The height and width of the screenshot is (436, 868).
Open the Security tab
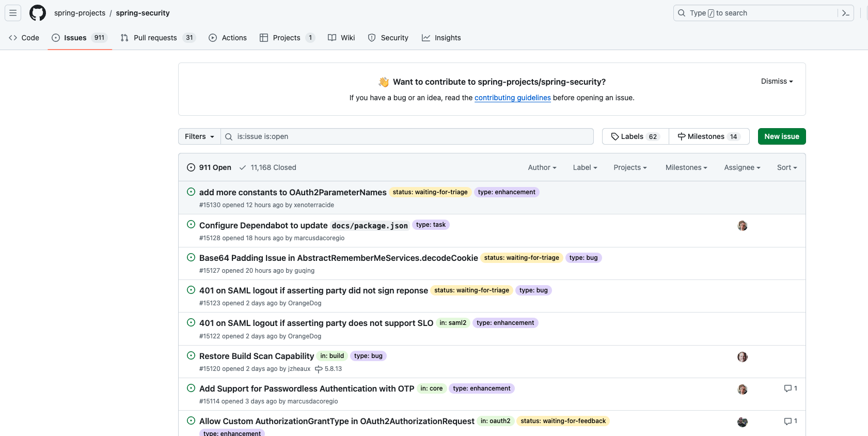pos(388,38)
